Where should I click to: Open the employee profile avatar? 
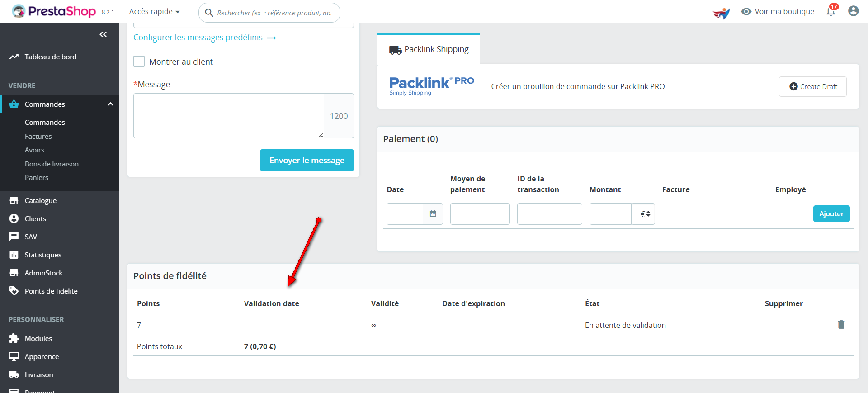(x=853, y=11)
